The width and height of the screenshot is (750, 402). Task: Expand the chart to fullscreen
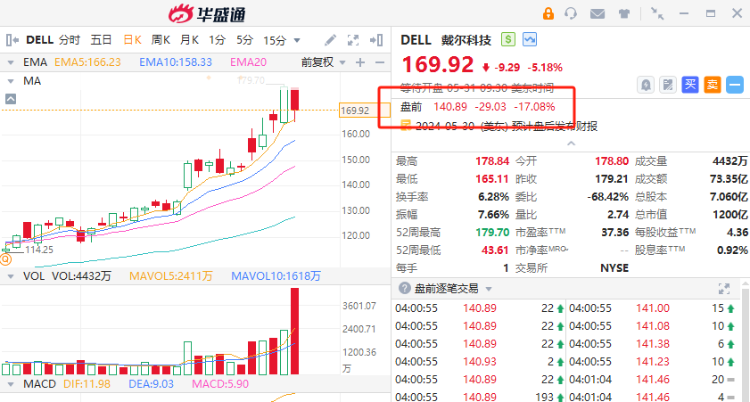[x=353, y=40]
